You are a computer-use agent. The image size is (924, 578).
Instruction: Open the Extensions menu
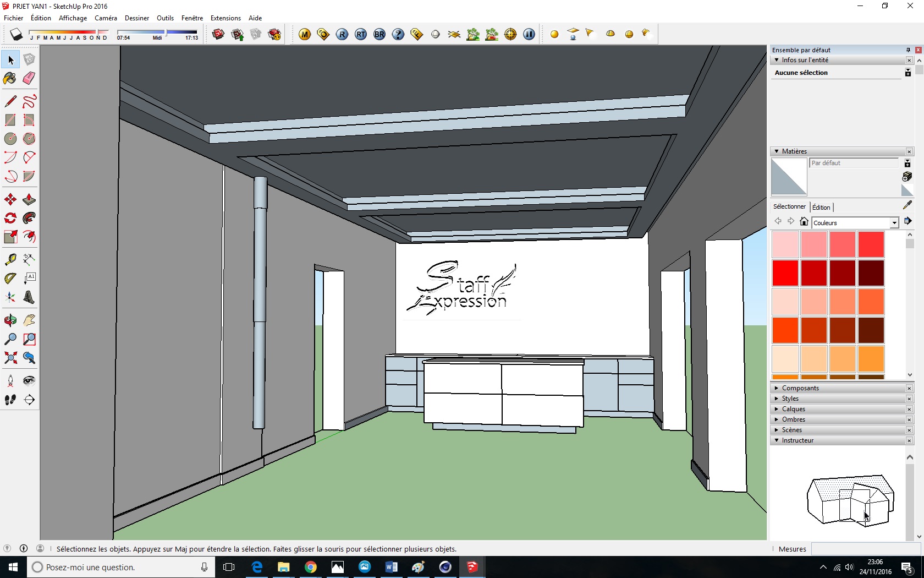click(x=226, y=18)
